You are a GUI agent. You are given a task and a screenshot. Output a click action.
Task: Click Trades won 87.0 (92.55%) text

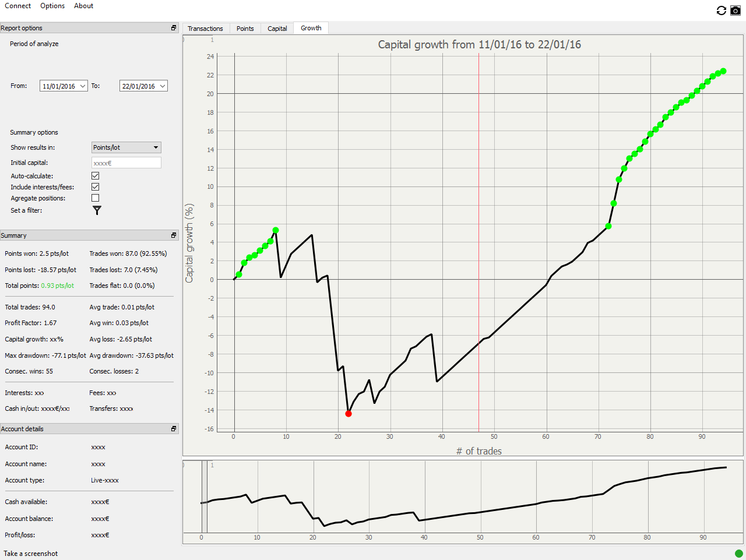tap(128, 253)
